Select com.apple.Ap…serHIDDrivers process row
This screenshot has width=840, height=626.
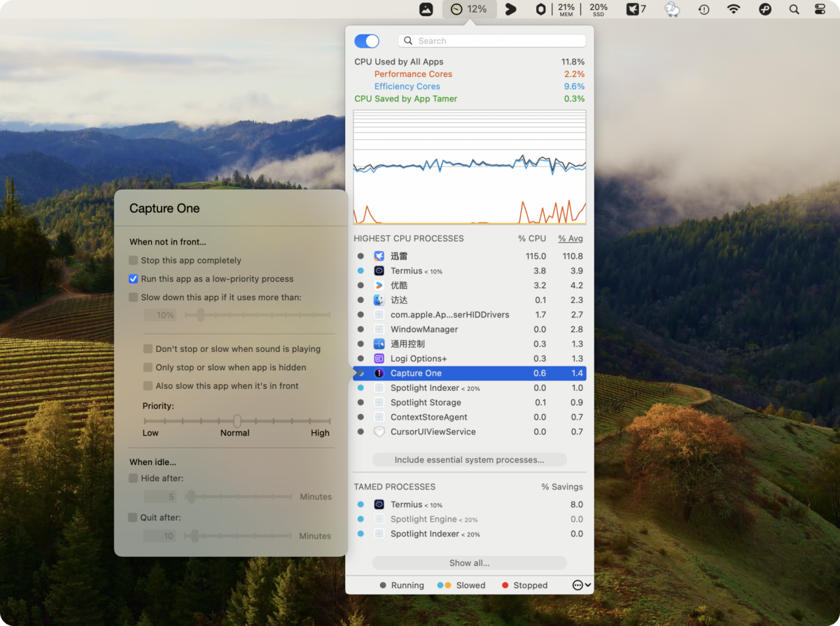tap(470, 315)
